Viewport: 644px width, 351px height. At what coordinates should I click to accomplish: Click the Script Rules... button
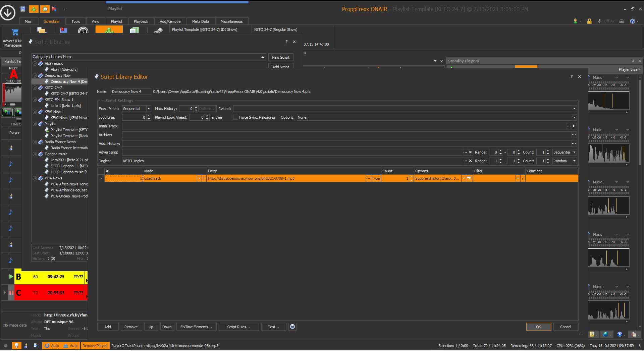click(x=238, y=327)
